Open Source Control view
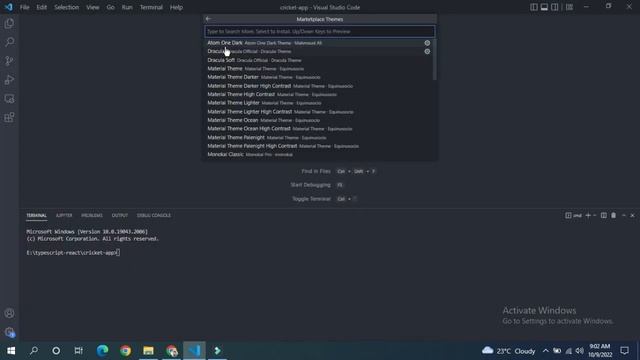Viewport: 640px width, 360px height. [9, 61]
